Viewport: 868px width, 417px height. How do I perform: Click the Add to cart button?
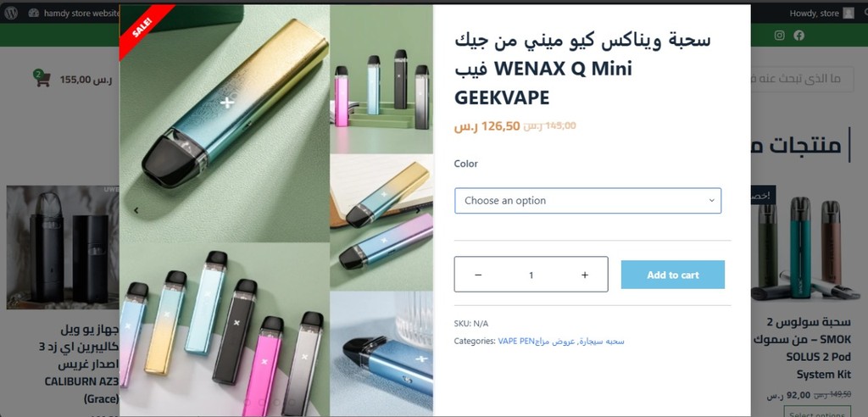point(672,275)
